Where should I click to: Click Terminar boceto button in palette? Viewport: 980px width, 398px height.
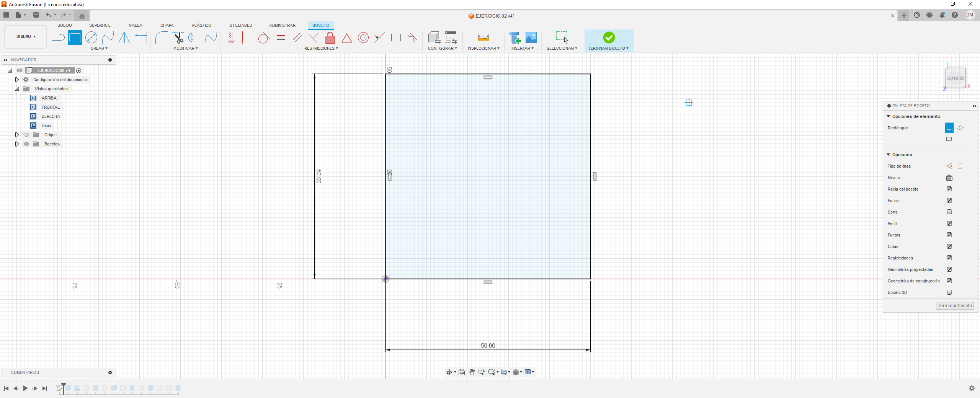point(955,306)
